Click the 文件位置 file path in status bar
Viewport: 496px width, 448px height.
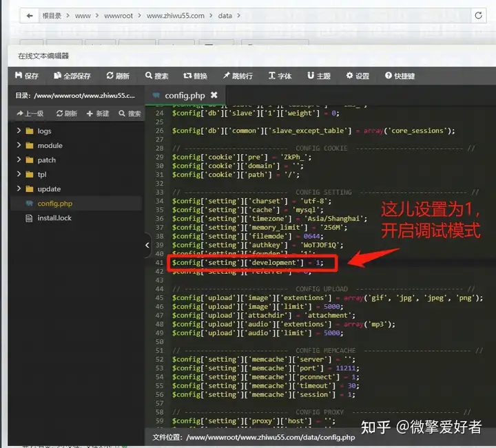coord(254,437)
